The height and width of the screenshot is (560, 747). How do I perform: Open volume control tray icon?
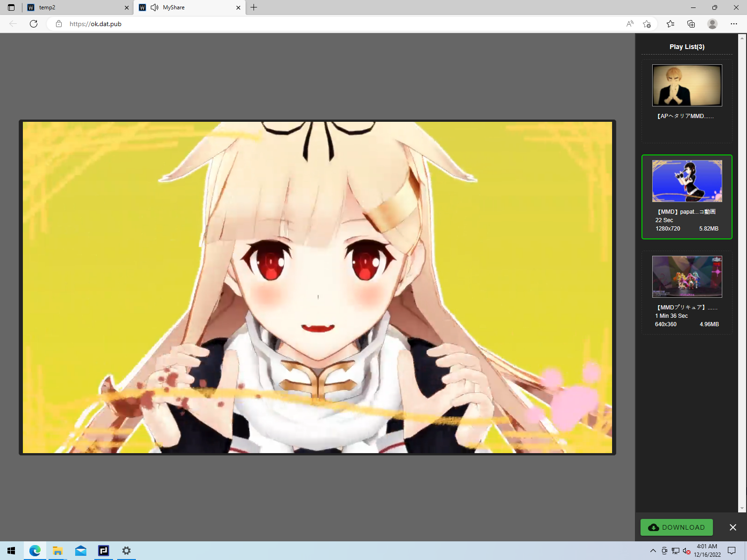pos(687,551)
